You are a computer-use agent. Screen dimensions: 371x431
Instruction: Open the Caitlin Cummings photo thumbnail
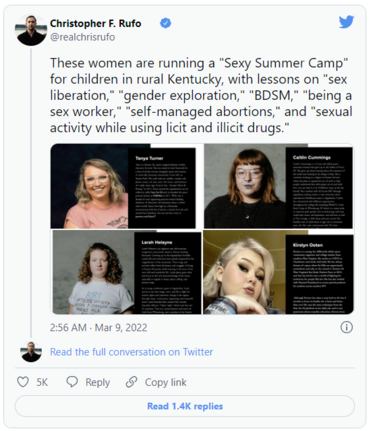coord(279,186)
